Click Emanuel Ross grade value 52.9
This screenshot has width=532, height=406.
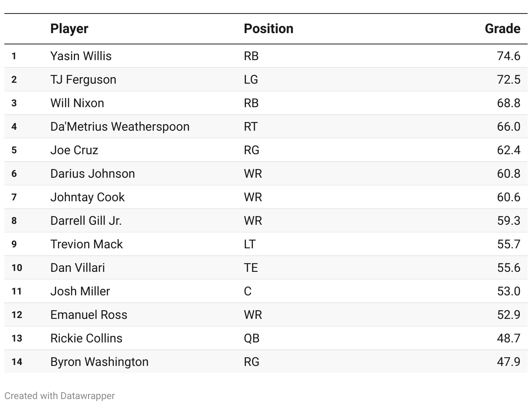pyautogui.click(x=508, y=315)
